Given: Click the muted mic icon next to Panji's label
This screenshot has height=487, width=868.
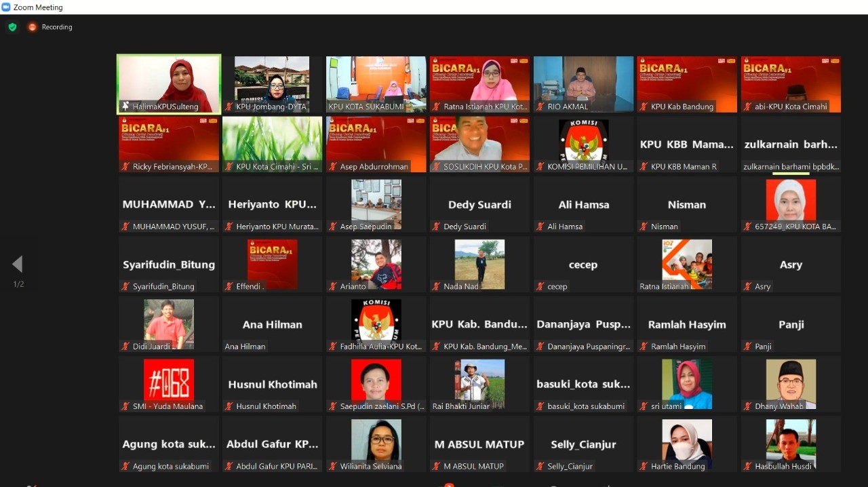Looking at the screenshot, I should click(748, 347).
